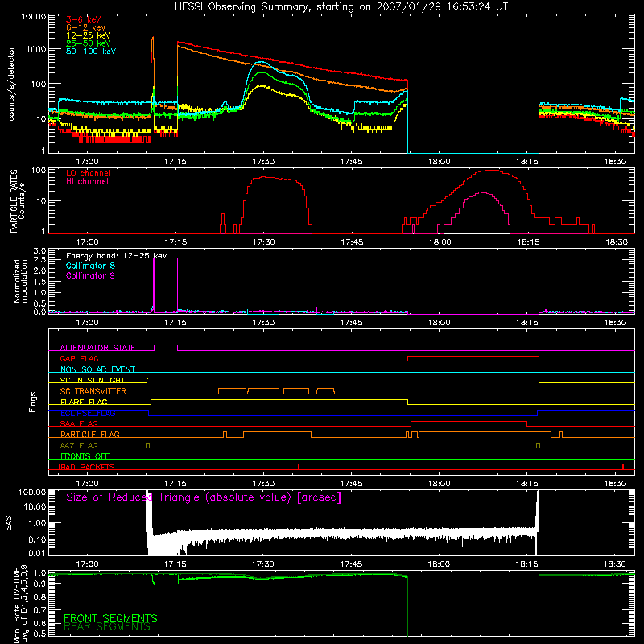This screenshot has height=644, width=644.
Task: Click the Flags panel axis label
Action: tap(33, 402)
